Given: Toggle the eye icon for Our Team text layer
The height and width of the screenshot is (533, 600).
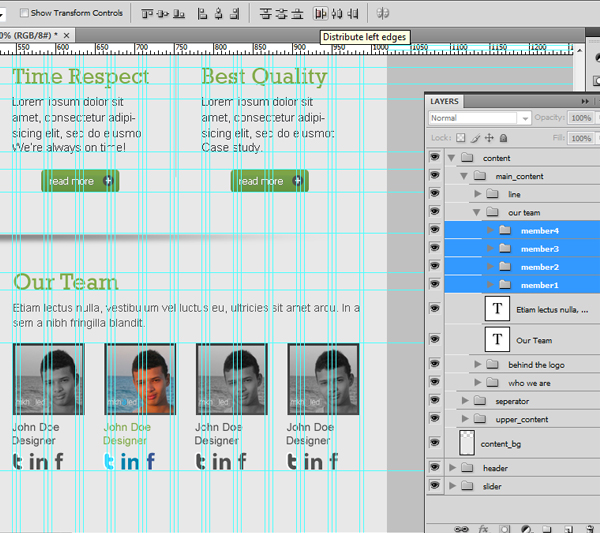Looking at the screenshot, I should tap(434, 339).
